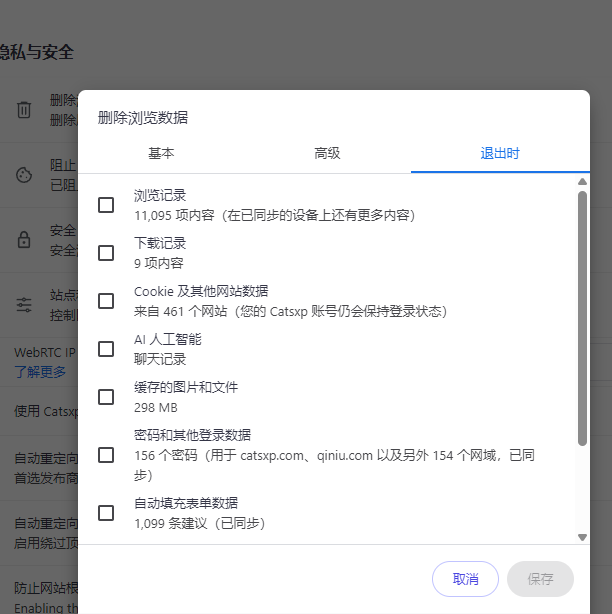
Task: Tick the 自动填充表单数据 checkbox
Action: pos(106,513)
